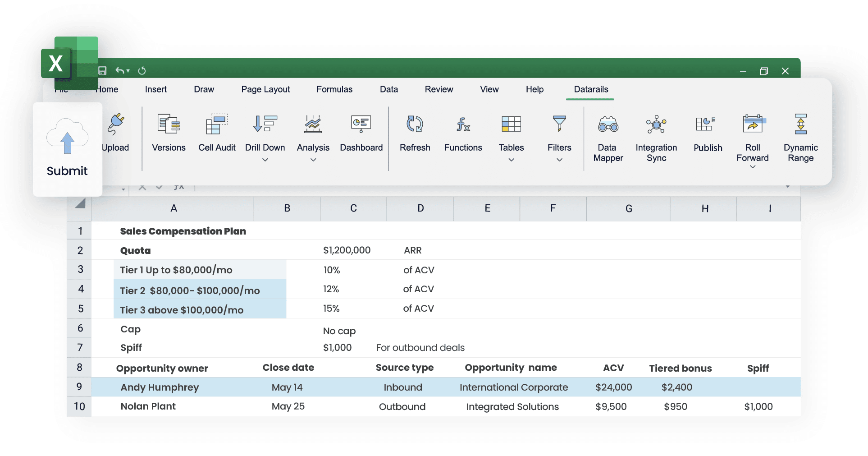Expand the Drill Down dropdown arrow
Screen dimensions: 868x456
265,160
